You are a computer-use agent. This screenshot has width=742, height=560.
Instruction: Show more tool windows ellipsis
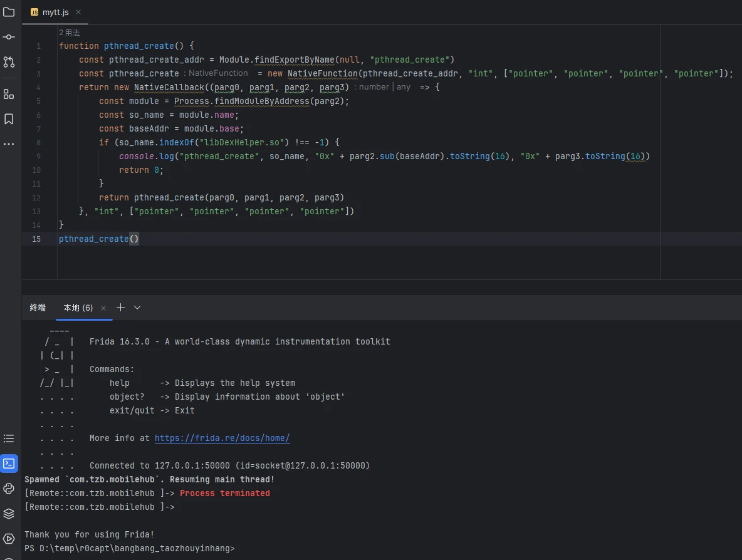tap(9, 144)
